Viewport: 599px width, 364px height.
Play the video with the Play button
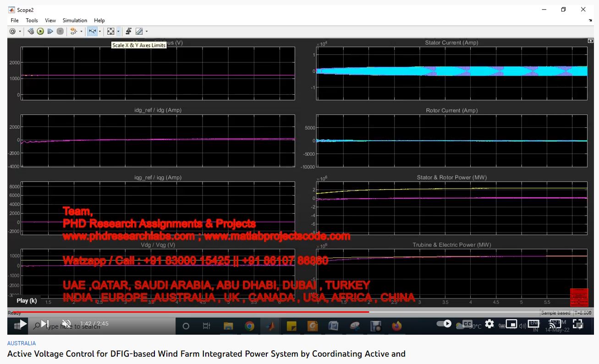click(x=23, y=324)
